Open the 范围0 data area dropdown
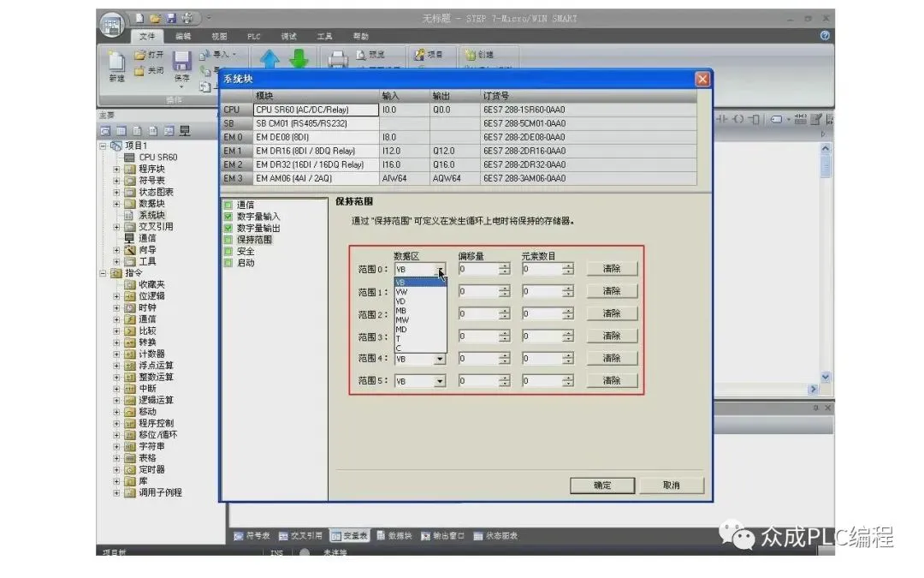The height and width of the screenshot is (578, 924). (x=440, y=270)
